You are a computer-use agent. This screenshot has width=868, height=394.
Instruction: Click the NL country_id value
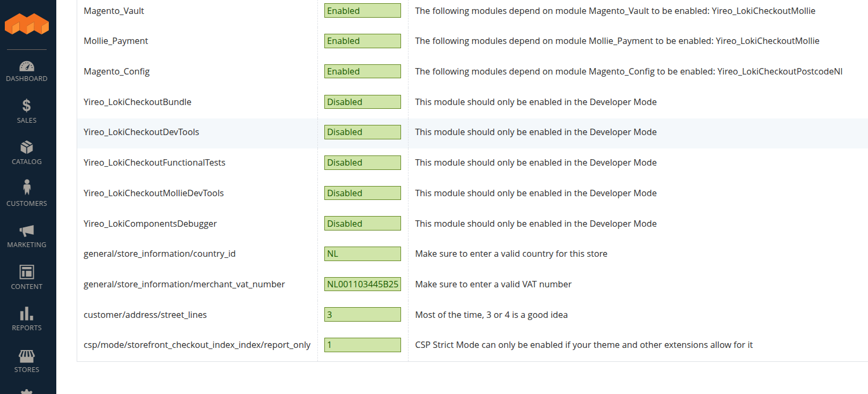point(362,254)
